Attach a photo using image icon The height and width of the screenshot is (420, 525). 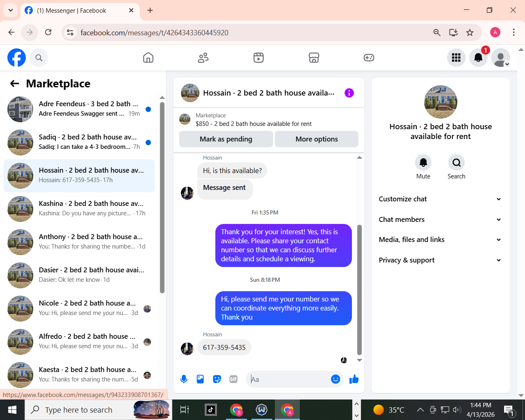coord(200,379)
